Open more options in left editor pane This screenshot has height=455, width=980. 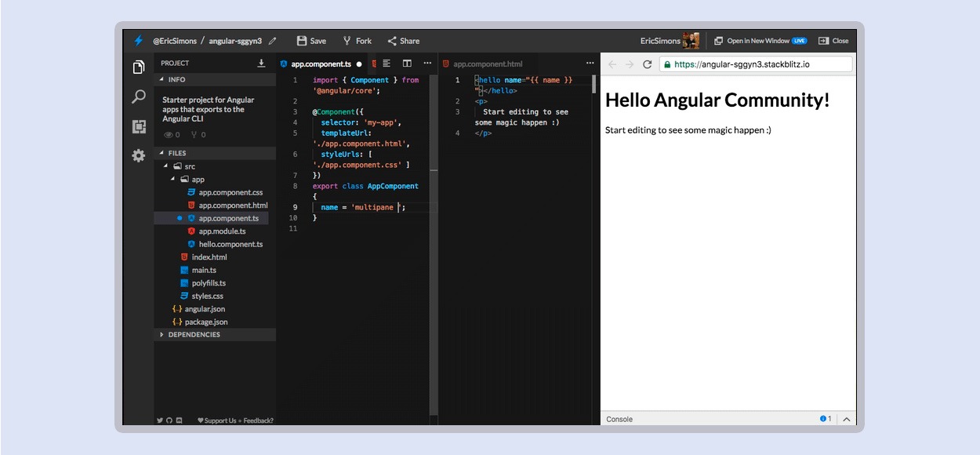coord(427,64)
